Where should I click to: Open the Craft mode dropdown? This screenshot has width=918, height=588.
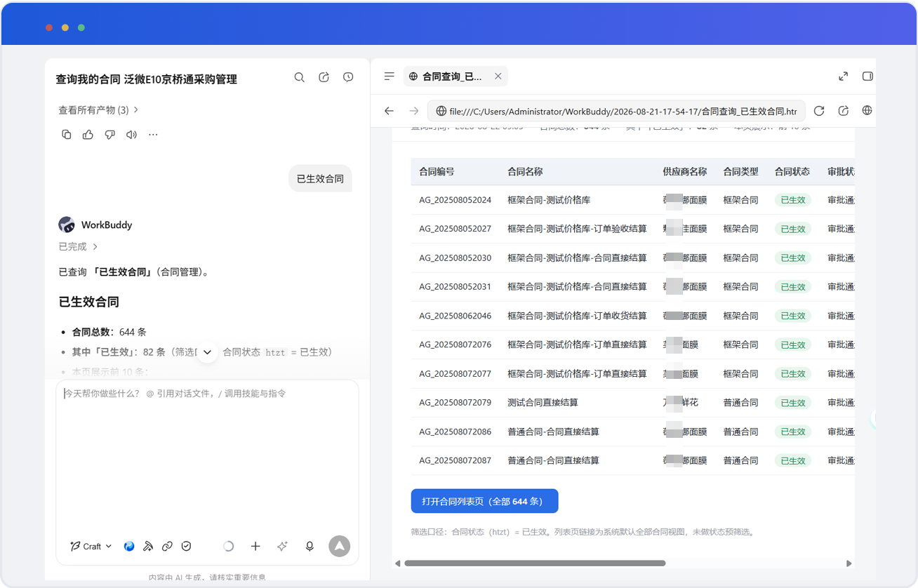coord(91,546)
